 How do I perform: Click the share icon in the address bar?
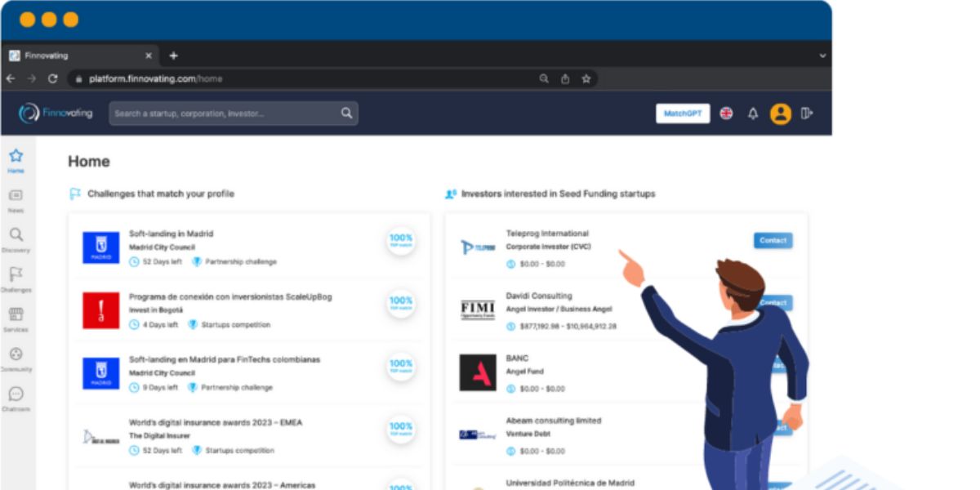[x=565, y=79]
